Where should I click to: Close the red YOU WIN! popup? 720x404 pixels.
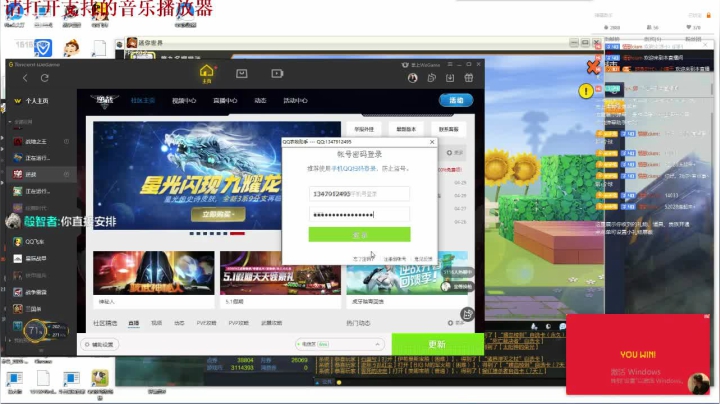706,317
